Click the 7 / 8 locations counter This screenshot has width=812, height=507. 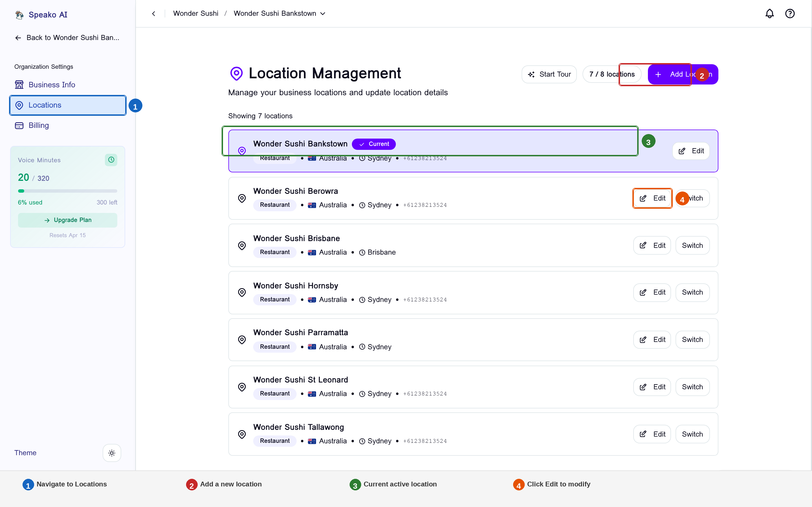(612, 74)
